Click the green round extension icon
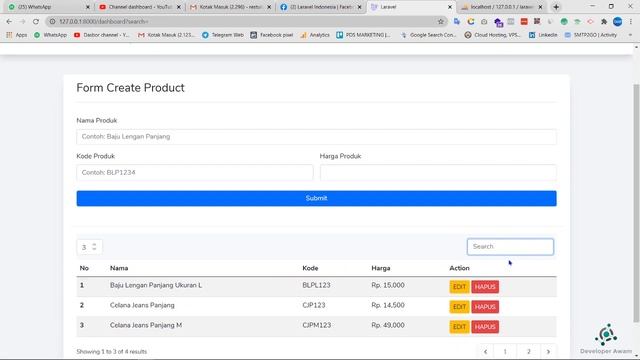 pyautogui.click(x=564, y=22)
